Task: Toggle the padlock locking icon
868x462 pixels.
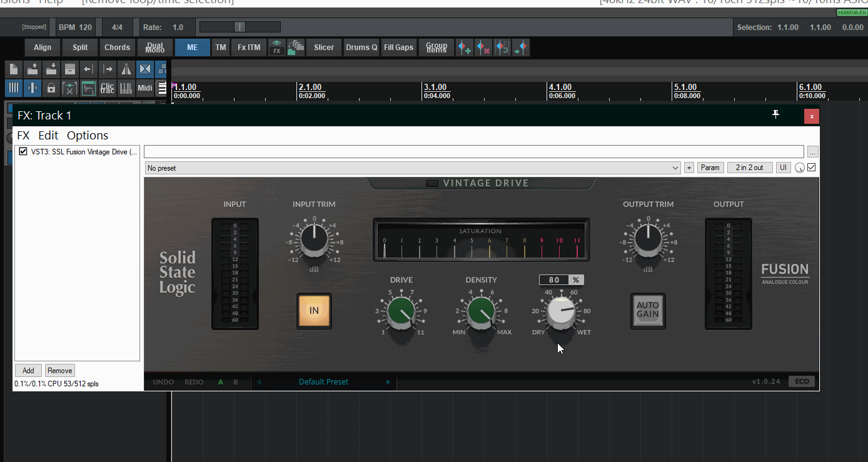Action: [51, 88]
